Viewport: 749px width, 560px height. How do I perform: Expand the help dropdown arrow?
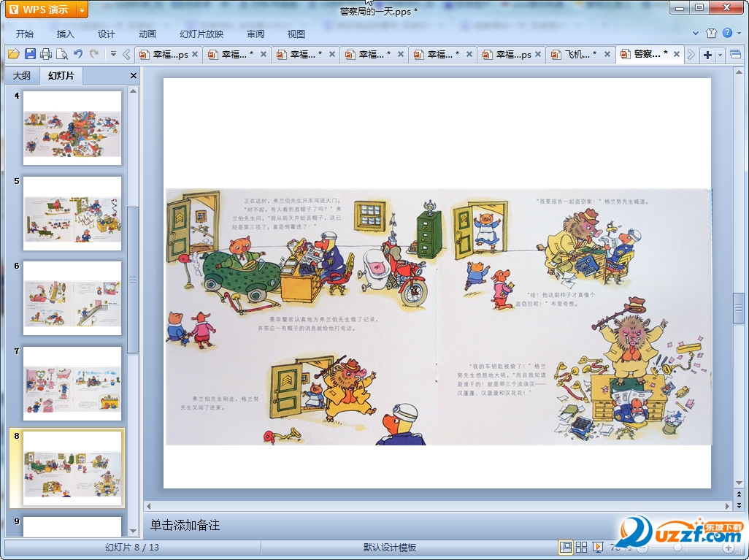click(x=739, y=33)
